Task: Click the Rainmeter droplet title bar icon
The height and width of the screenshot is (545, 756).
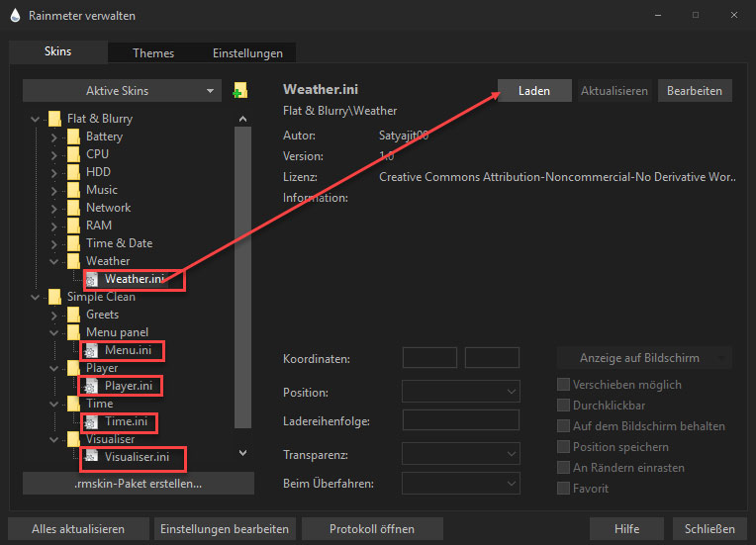Action: (15, 16)
